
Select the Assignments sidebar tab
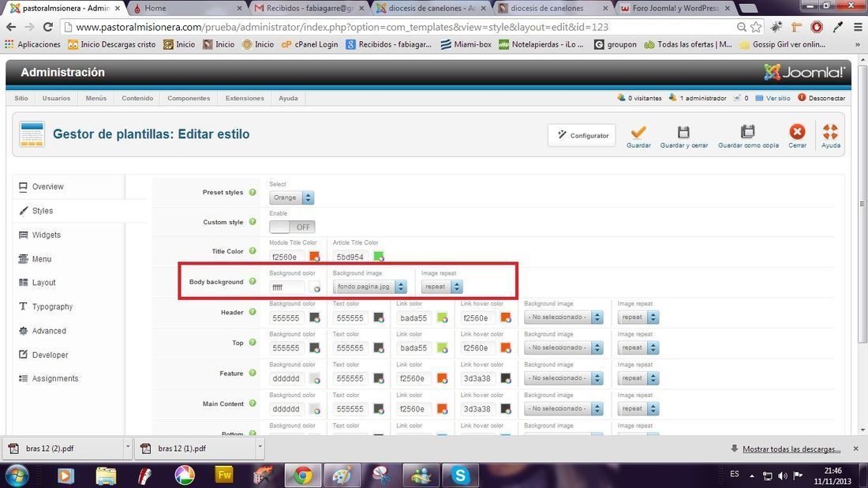pyautogui.click(x=69, y=378)
